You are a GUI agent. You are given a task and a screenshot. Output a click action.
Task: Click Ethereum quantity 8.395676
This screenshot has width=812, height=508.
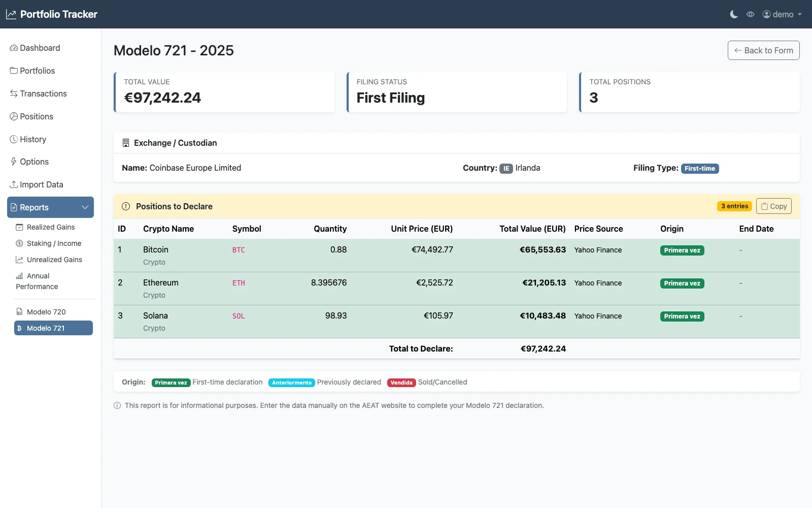(329, 282)
